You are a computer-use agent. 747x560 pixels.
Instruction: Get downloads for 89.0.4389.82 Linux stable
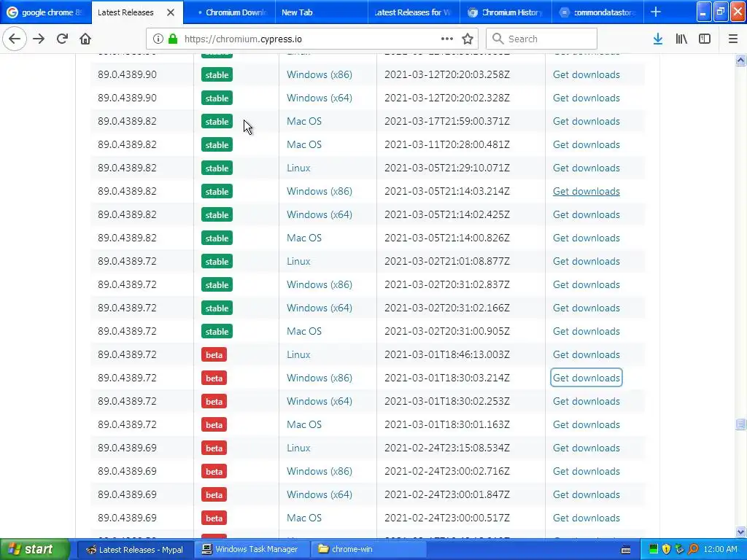click(x=586, y=168)
